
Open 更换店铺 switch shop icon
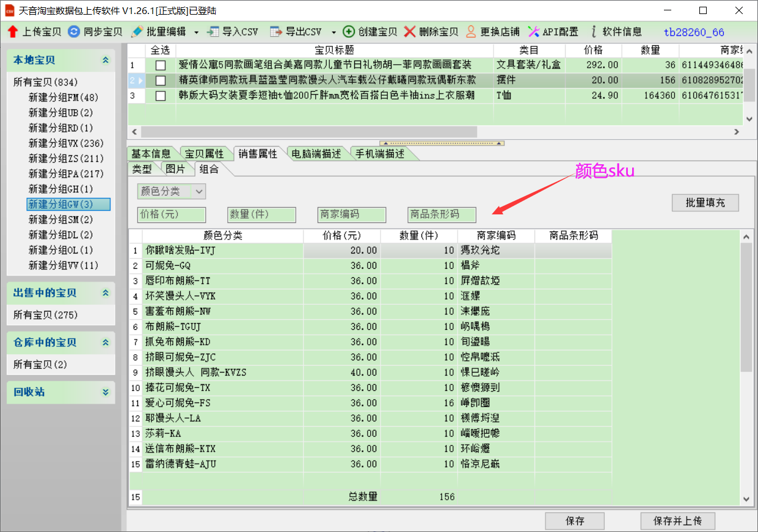(471, 32)
